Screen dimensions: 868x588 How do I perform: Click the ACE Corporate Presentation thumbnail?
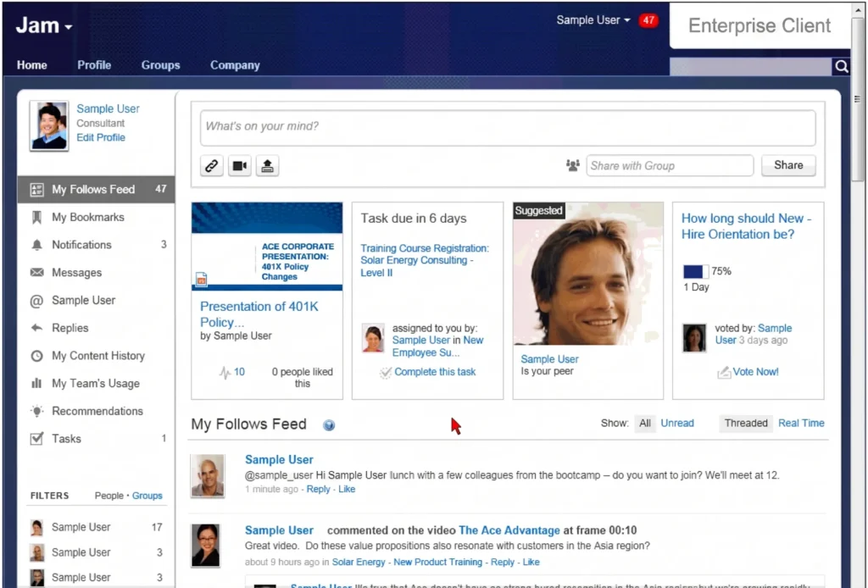[x=267, y=247]
